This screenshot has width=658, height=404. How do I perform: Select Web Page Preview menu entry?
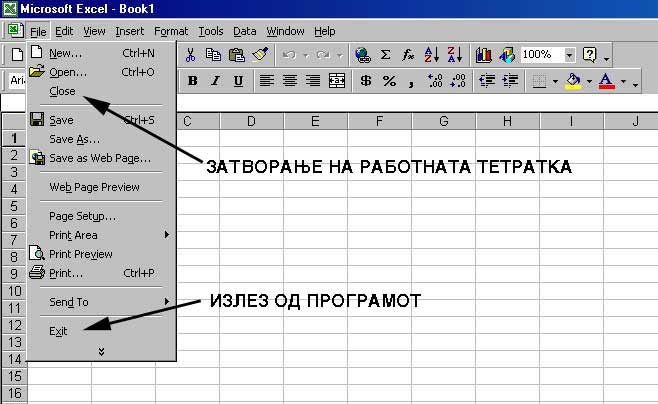point(101,187)
